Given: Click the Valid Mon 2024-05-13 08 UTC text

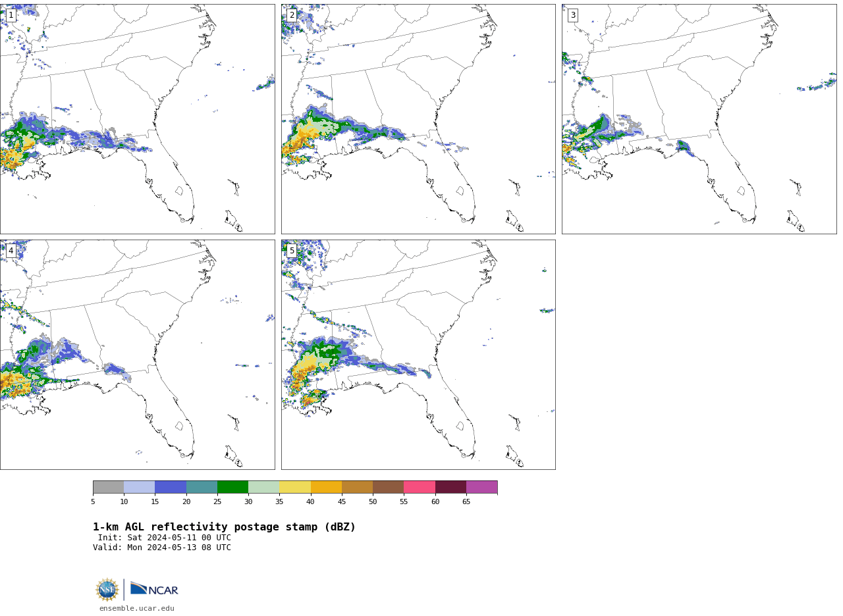Looking at the screenshot, I should tap(162, 548).
